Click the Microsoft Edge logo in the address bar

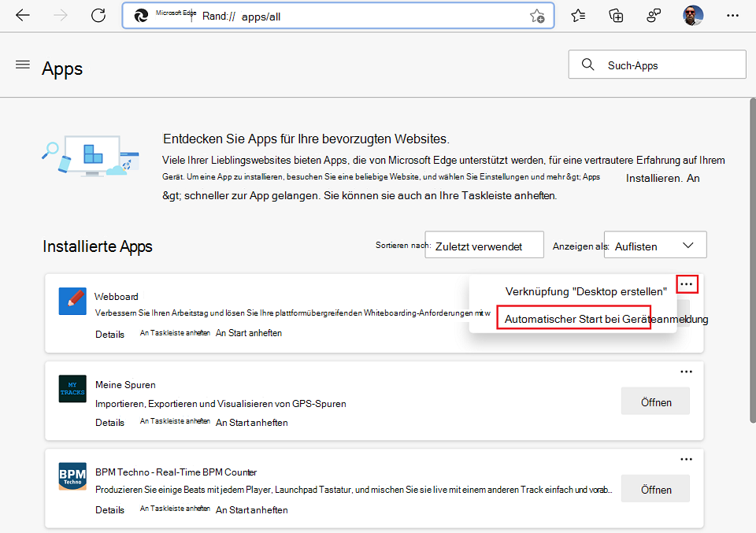pyautogui.click(x=141, y=16)
